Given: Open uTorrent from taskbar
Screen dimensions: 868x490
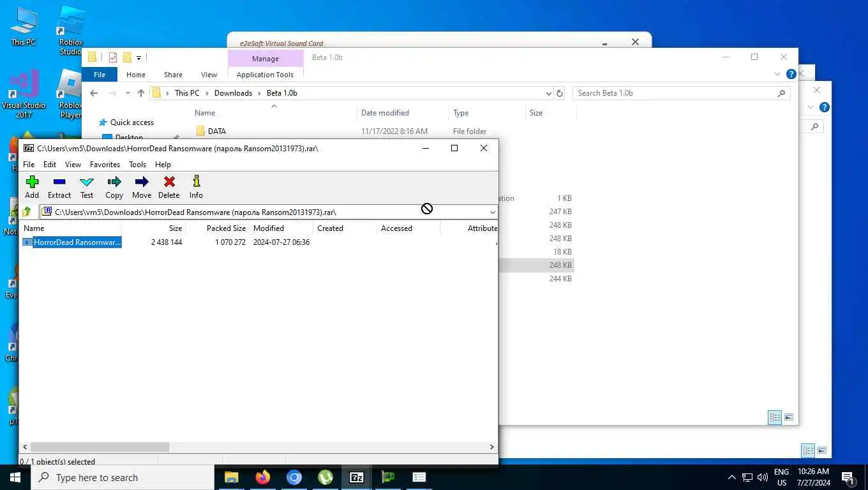Looking at the screenshot, I should click(x=325, y=477).
